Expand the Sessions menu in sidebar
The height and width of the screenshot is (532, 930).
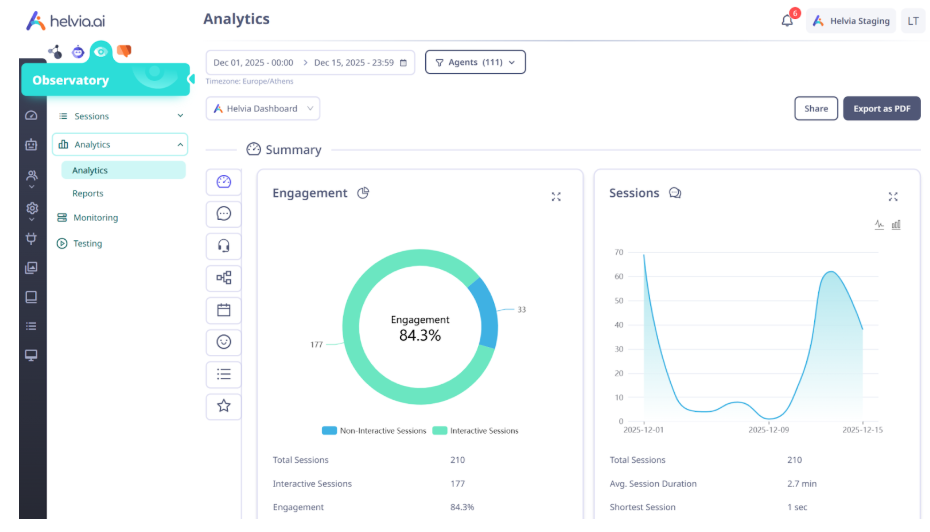point(119,116)
